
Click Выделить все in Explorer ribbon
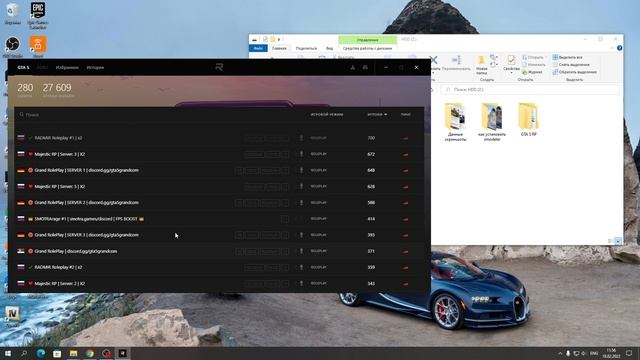tap(567, 58)
